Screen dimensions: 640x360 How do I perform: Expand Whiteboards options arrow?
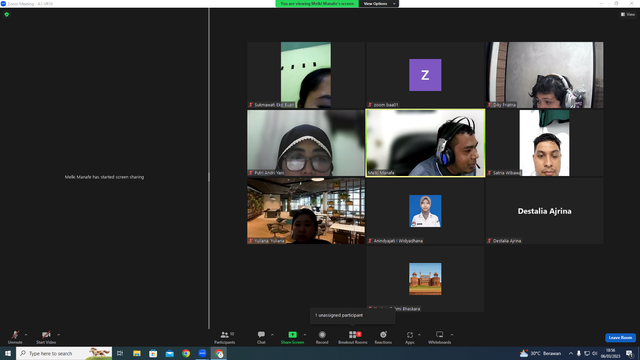tap(452, 335)
